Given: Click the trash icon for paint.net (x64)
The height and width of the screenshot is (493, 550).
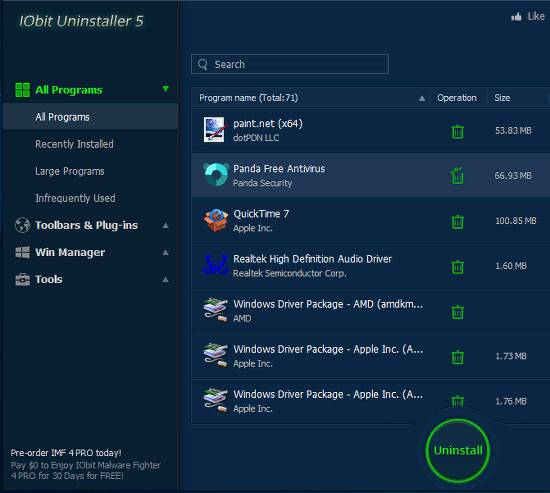Looking at the screenshot, I should tap(457, 132).
